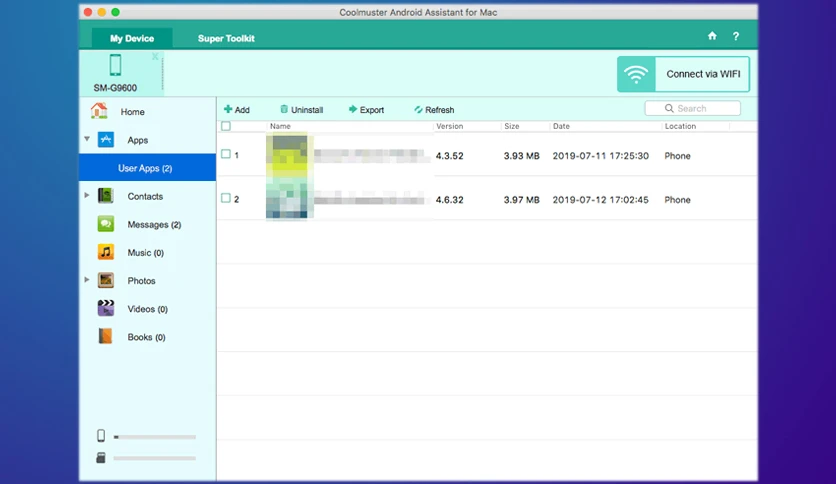Image resolution: width=836 pixels, height=484 pixels.
Task: Click the Export button
Action: pos(366,109)
